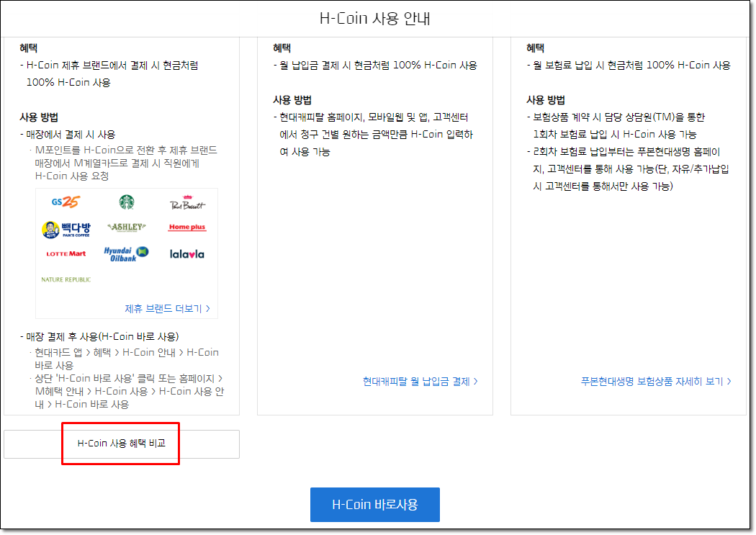The width and height of the screenshot is (756, 535).
Task: Select the Hyundai Oilbank logo
Action: click(126, 253)
